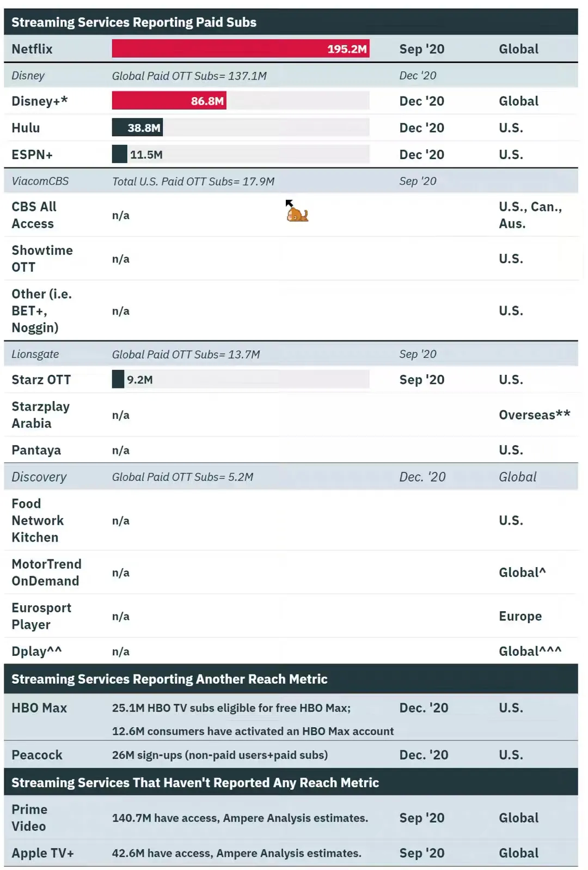Click the orange cat mascot icon
The width and height of the screenshot is (588, 870).
click(297, 214)
